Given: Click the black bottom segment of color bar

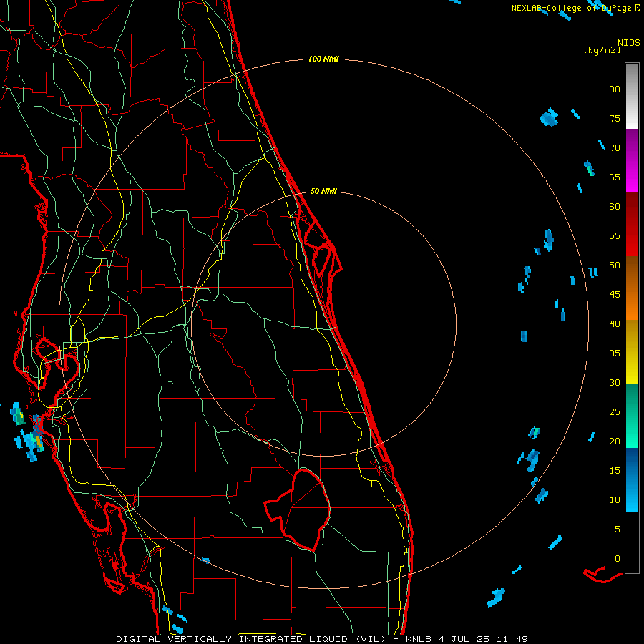Looking at the screenshot, I should pos(632,542).
